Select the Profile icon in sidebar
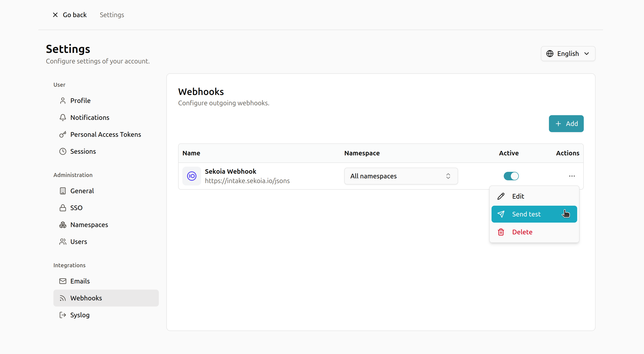The image size is (644, 354). point(63,100)
